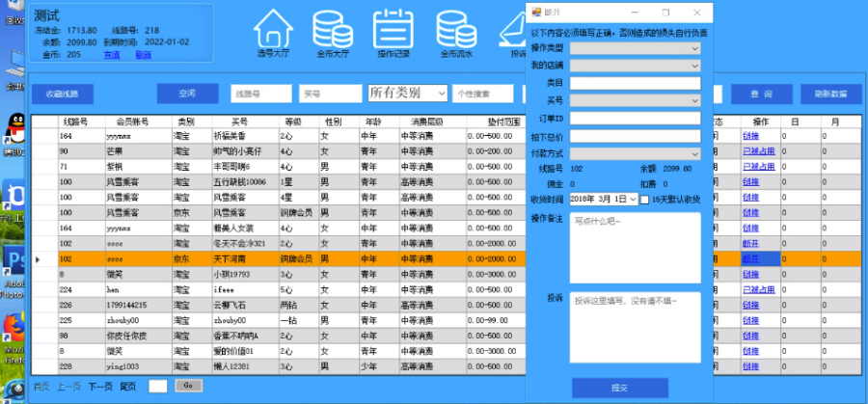
Task: Go to 下一页 next page
Action: point(100,387)
